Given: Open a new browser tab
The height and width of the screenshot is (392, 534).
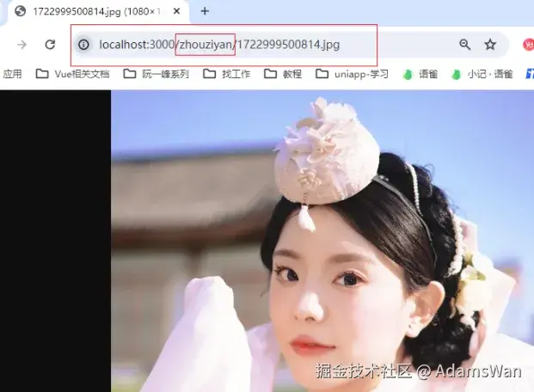Looking at the screenshot, I should [205, 11].
